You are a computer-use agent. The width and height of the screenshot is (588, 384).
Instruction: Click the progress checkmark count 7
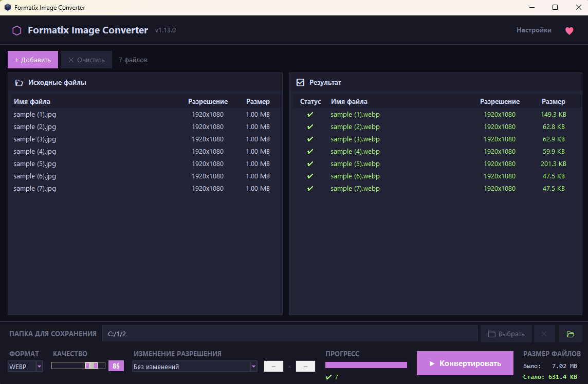332,377
